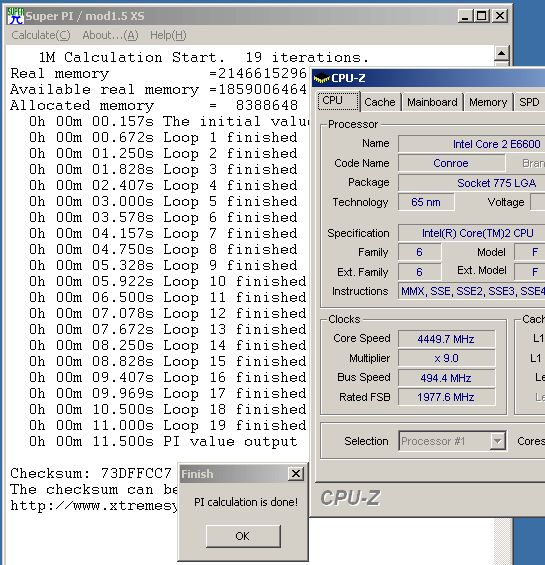Click the Processor #1 combo box field
This screenshot has height=565, width=545.
coord(452,441)
